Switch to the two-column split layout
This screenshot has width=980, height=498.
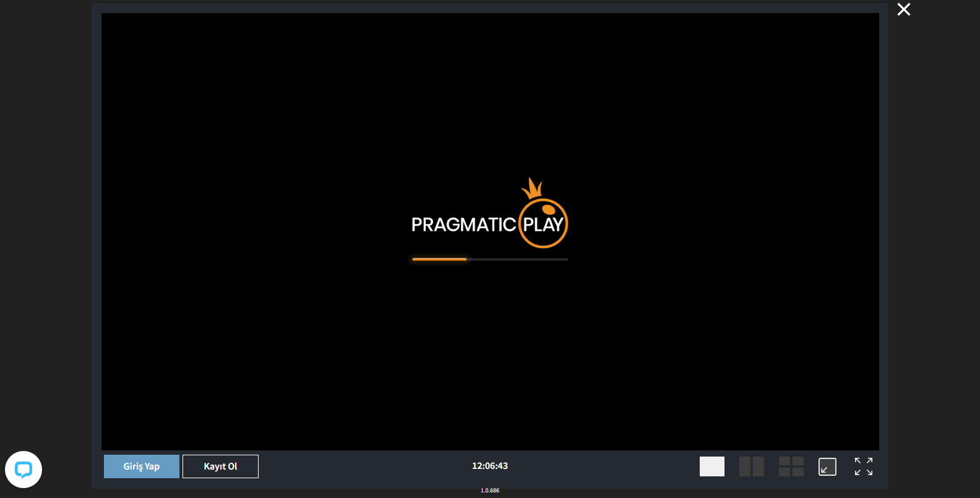tap(751, 466)
